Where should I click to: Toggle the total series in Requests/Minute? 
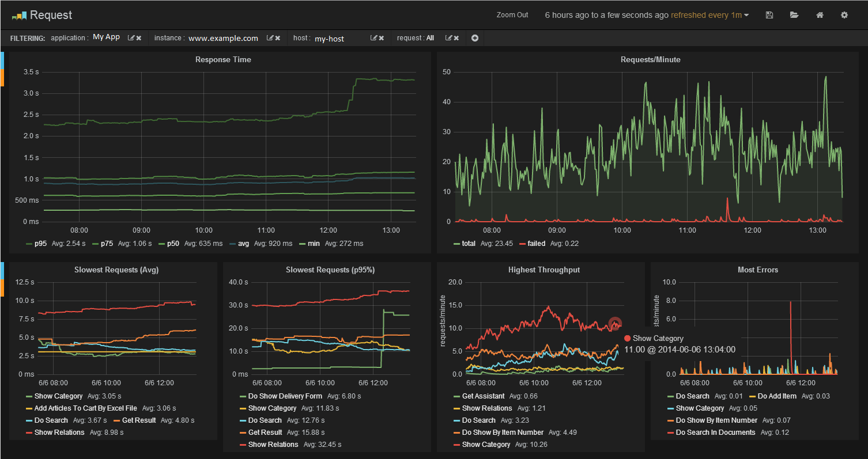[469, 244]
